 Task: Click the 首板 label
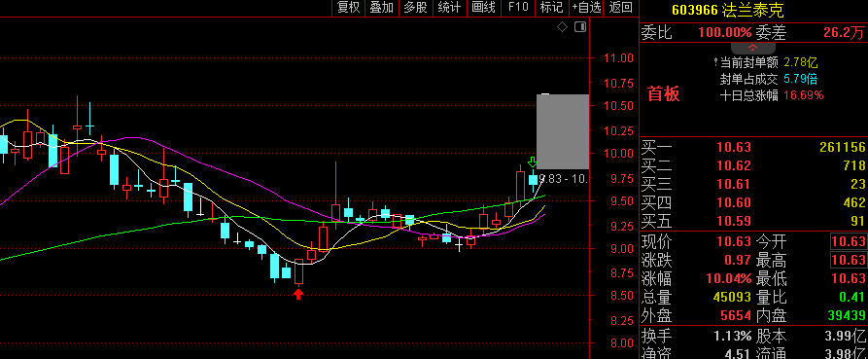[x=663, y=94]
